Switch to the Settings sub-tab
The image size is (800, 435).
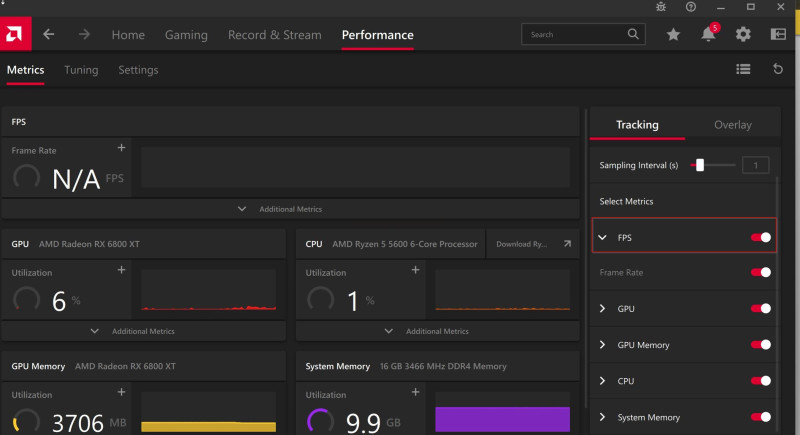coord(138,70)
